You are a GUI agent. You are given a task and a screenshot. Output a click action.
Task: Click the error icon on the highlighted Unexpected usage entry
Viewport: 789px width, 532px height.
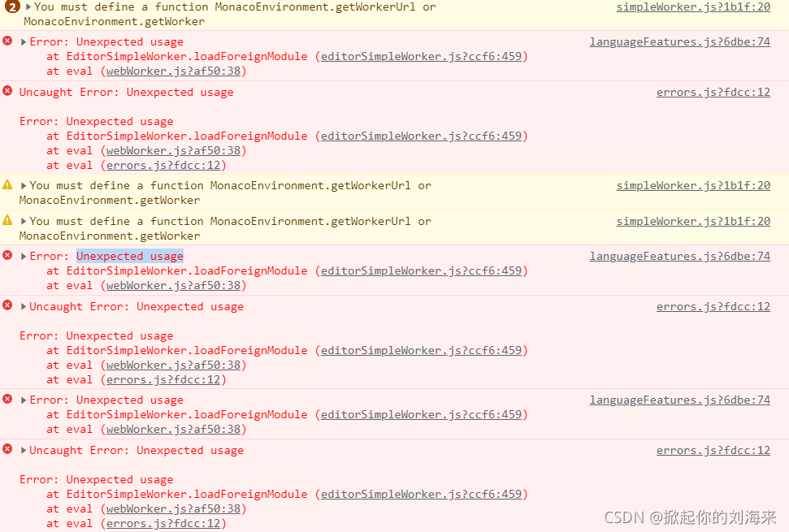click(x=7, y=256)
